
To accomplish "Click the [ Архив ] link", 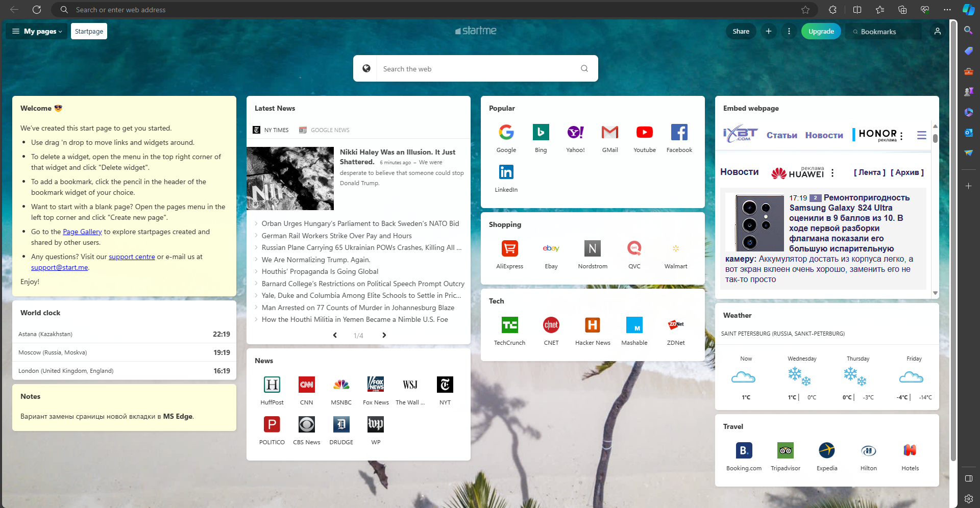I will pos(908,172).
